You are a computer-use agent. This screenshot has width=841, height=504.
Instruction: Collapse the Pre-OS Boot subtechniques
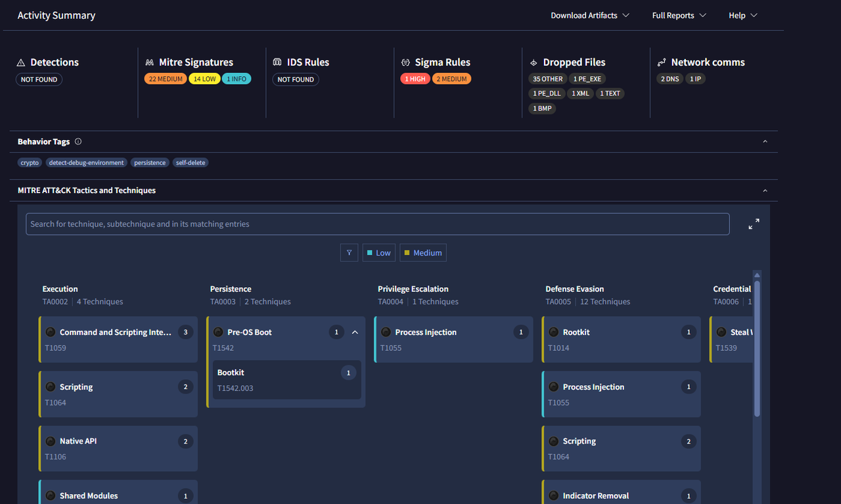click(355, 332)
